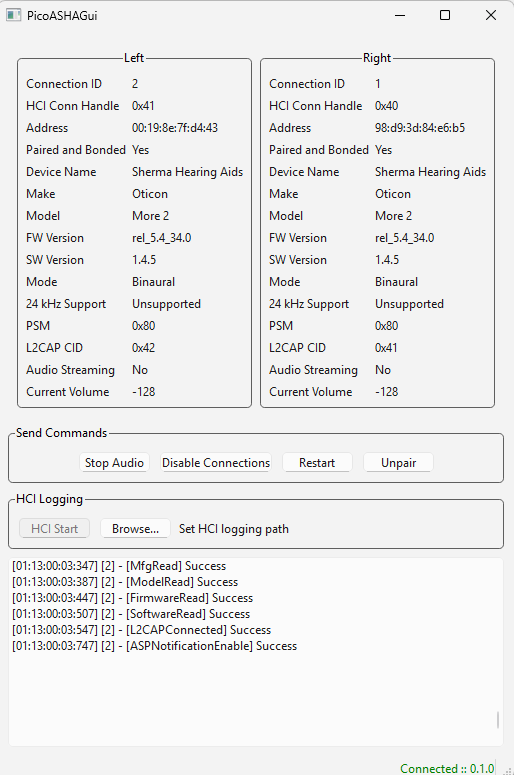Viewport: 514px width, 775px height.
Task: Click Right HCI Conn Handle value 0x40
Action: (x=386, y=106)
